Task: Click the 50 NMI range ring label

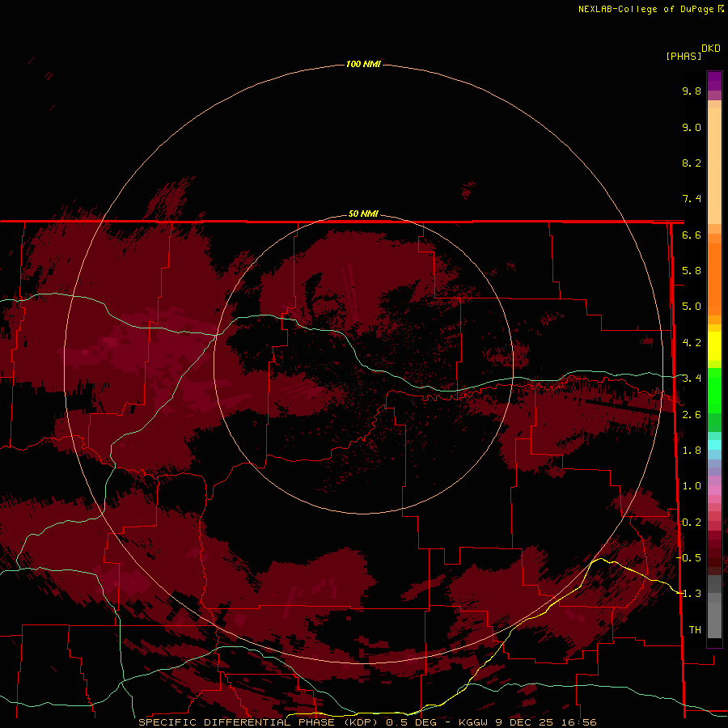Action: point(363,214)
